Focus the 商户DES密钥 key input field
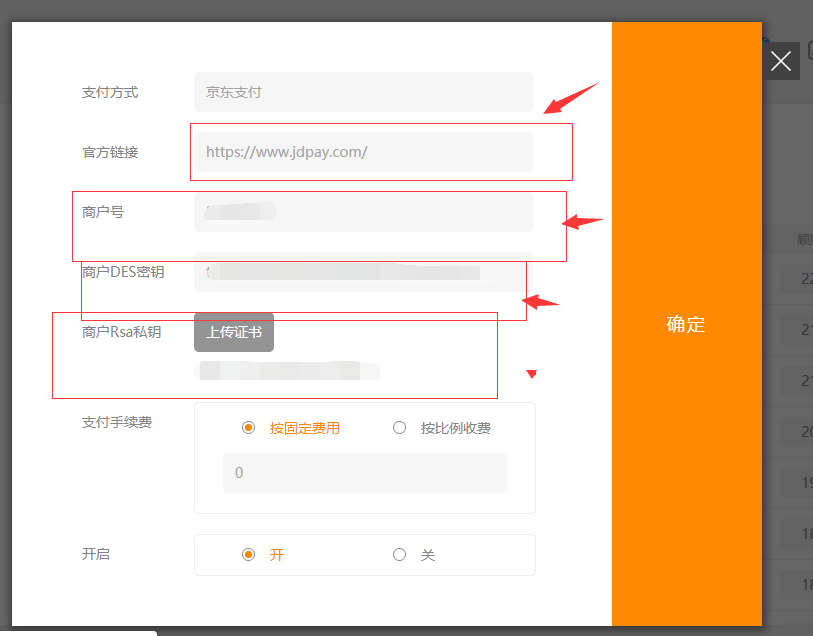Screen dimensions: 813x636 pyautogui.click(x=363, y=272)
